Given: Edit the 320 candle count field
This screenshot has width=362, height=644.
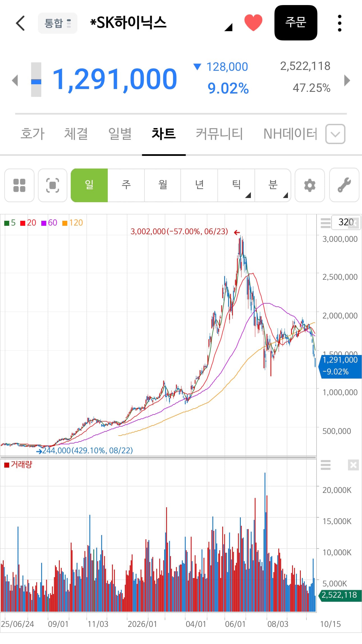Looking at the screenshot, I should click(x=346, y=222).
